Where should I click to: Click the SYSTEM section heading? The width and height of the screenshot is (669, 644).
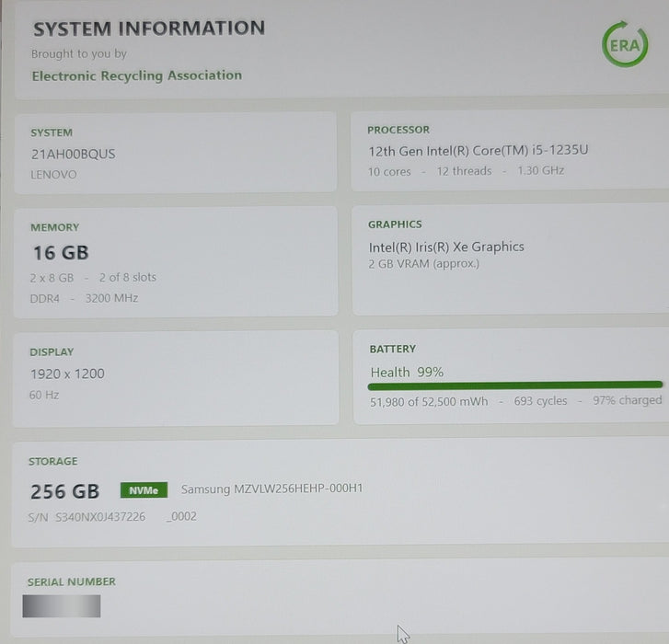[52, 132]
